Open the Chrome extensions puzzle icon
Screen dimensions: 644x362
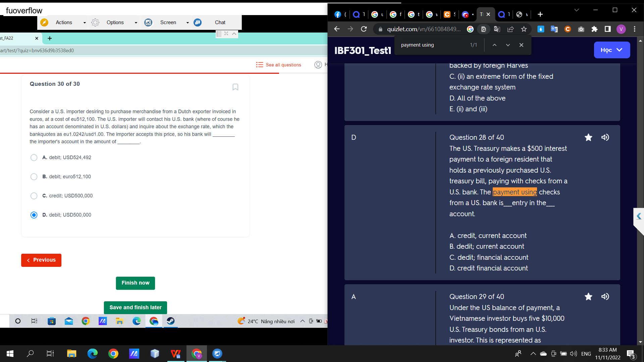pyautogui.click(x=594, y=29)
